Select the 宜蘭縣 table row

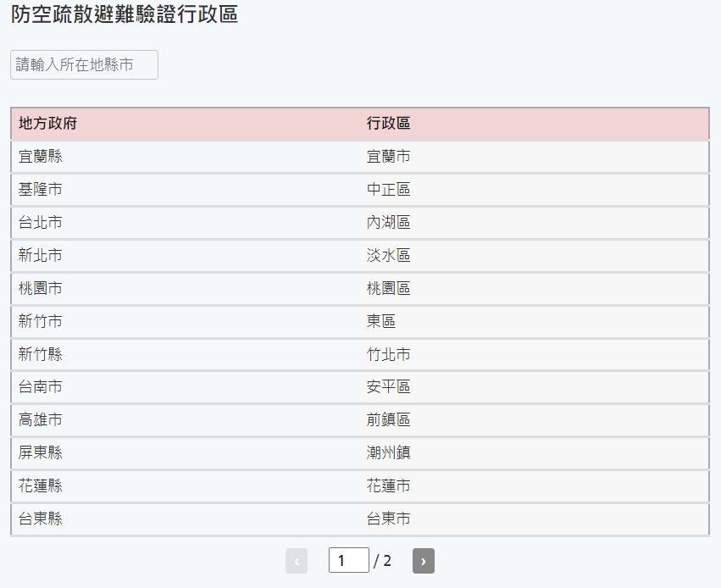(x=41, y=157)
